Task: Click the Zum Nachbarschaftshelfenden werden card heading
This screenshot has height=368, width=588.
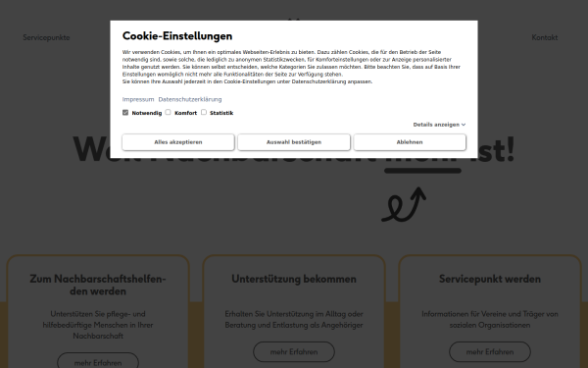Action: [x=98, y=285]
